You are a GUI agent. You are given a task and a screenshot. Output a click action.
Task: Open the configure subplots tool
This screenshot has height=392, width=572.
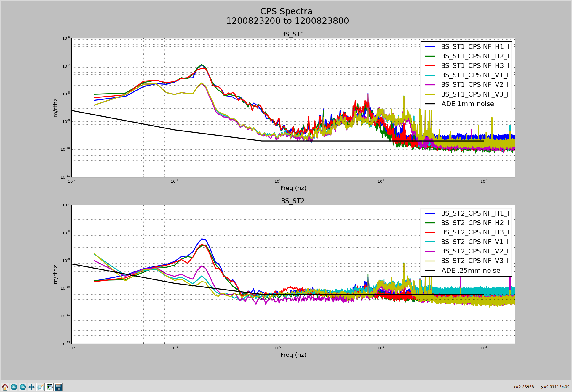(49, 387)
